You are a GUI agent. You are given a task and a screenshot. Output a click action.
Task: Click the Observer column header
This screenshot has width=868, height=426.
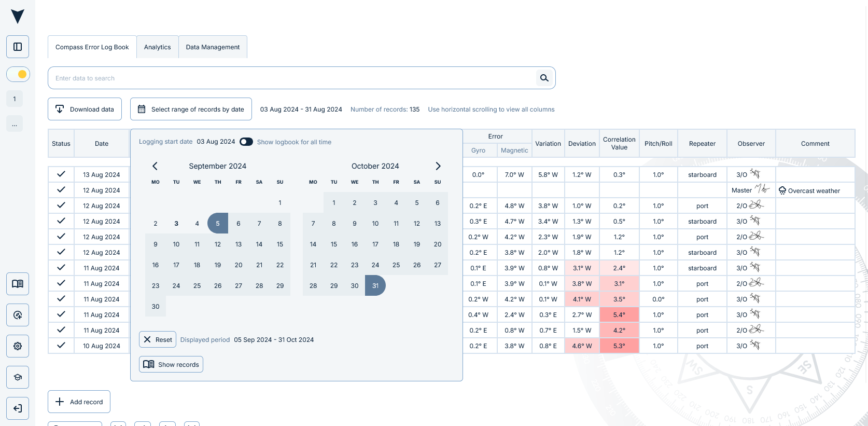tap(751, 143)
